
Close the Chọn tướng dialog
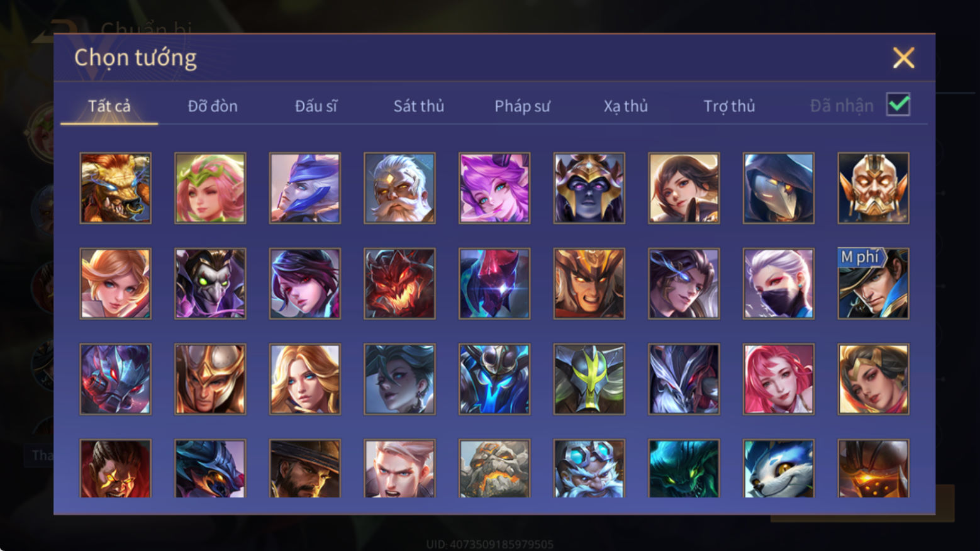(904, 58)
